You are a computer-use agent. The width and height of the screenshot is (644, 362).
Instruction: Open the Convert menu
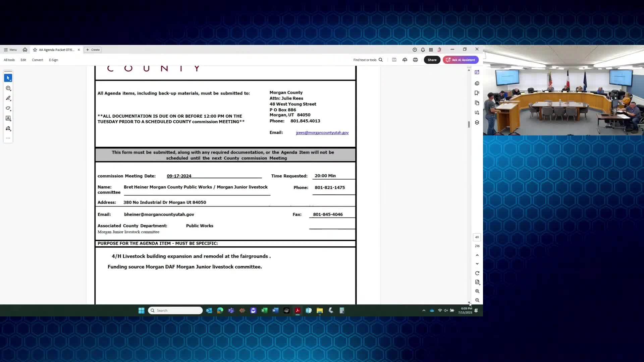click(x=37, y=60)
